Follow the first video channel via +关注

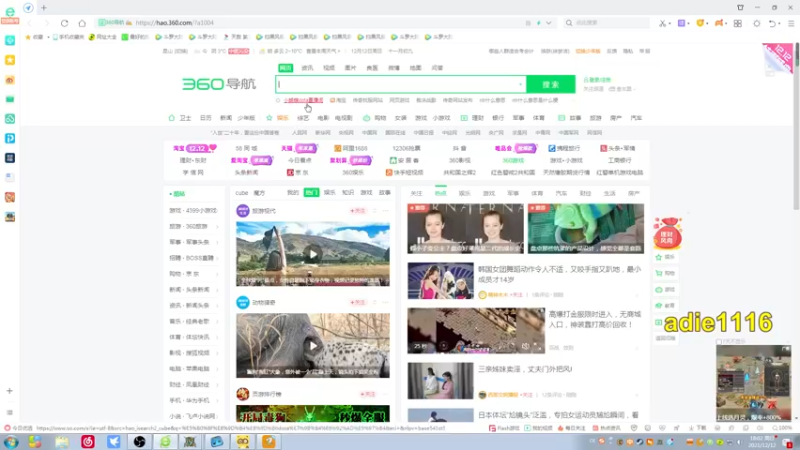pyautogui.click(x=358, y=211)
